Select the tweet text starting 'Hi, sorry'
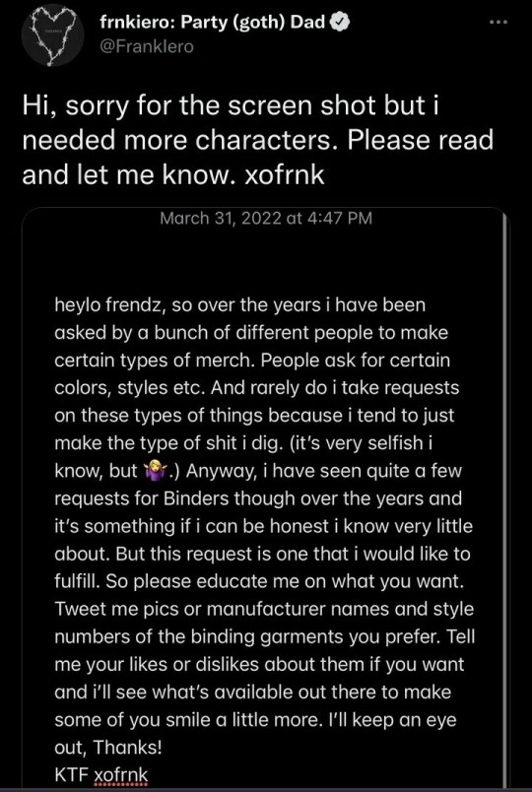 click(258, 140)
